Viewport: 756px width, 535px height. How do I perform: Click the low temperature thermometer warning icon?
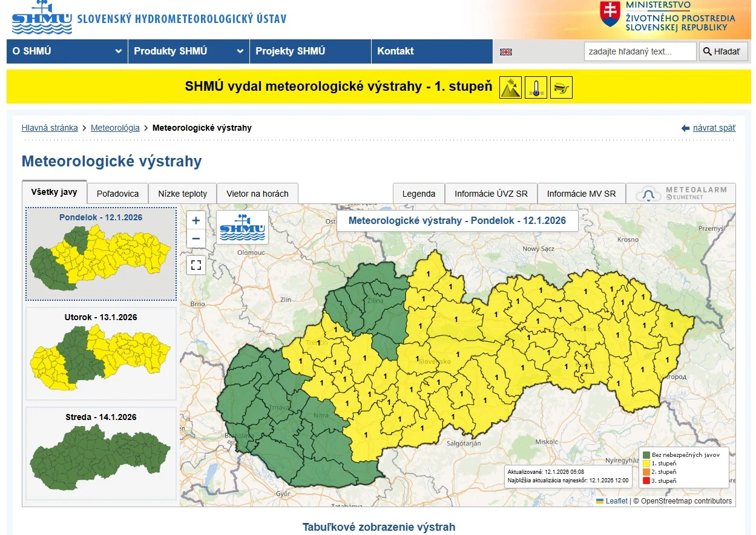point(536,87)
